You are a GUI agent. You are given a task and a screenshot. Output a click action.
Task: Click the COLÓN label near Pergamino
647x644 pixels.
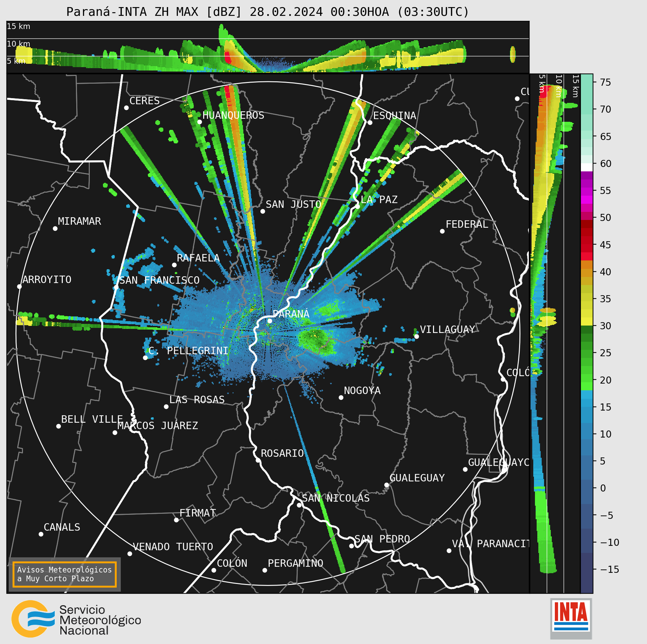click(x=232, y=563)
